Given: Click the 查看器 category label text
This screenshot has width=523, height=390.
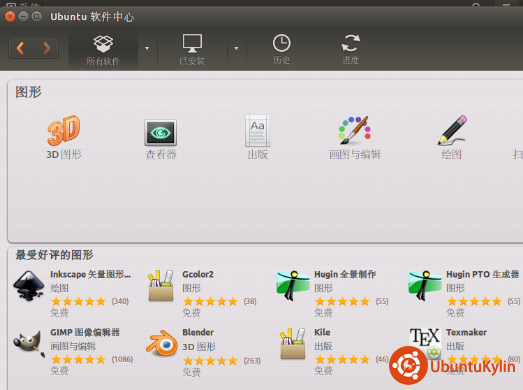Looking at the screenshot, I should (161, 154).
